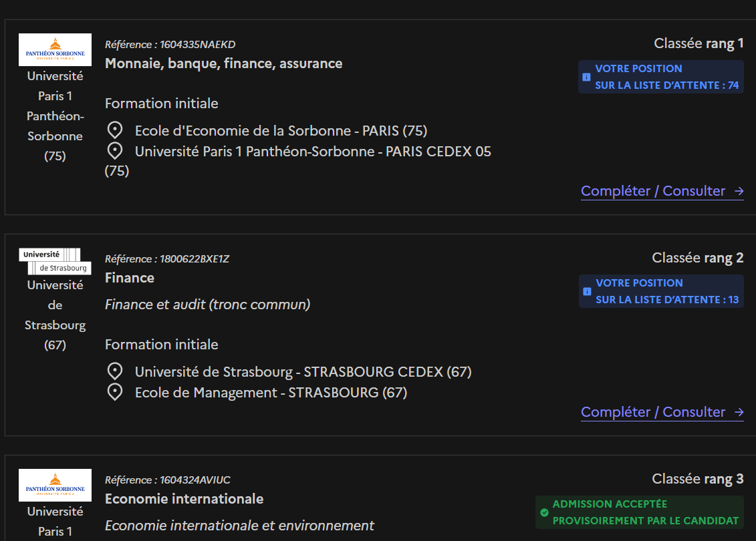The width and height of the screenshot is (756, 541).
Task: Click green check icon in admission acceptée badge
Action: (x=544, y=512)
